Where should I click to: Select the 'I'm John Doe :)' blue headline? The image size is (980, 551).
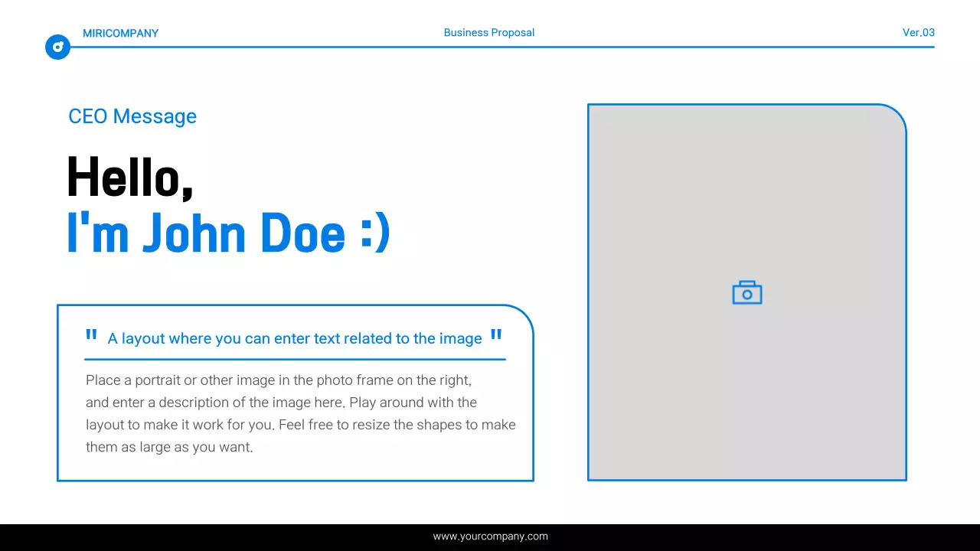click(x=228, y=233)
